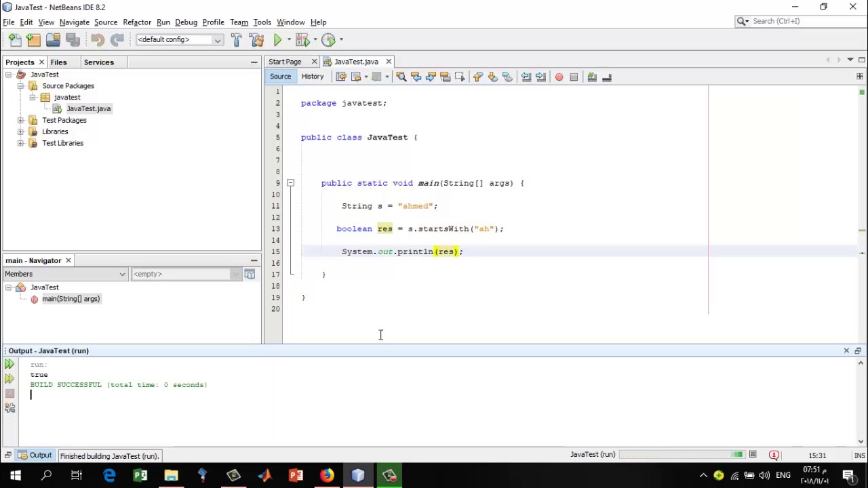Click the New Project toolbar icon
The height and width of the screenshot is (488, 868).
click(x=33, y=40)
